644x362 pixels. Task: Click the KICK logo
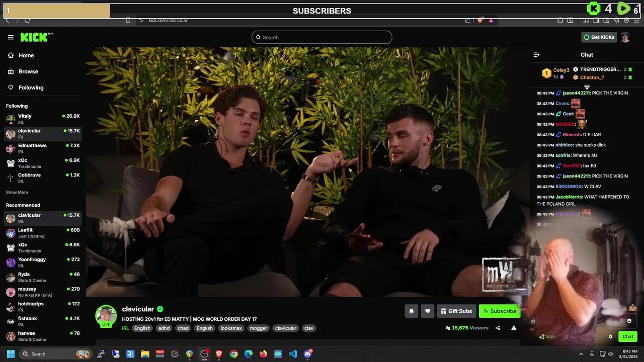click(36, 37)
